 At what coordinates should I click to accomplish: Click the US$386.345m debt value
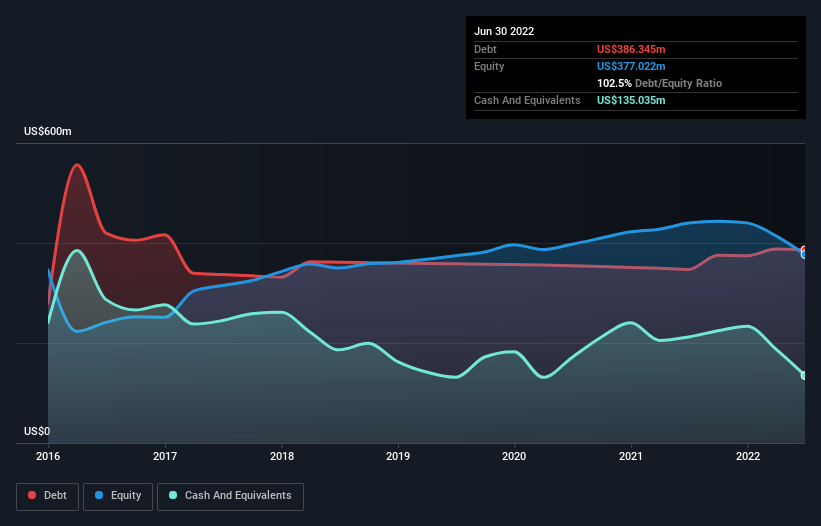pyautogui.click(x=631, y=49)
